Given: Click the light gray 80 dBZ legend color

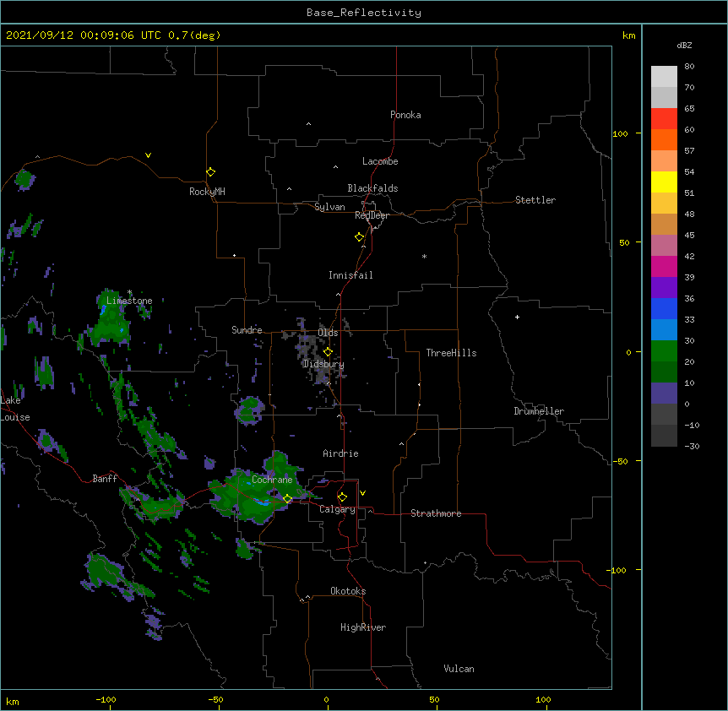Looking at the screenshot, I should click(664, 76).
